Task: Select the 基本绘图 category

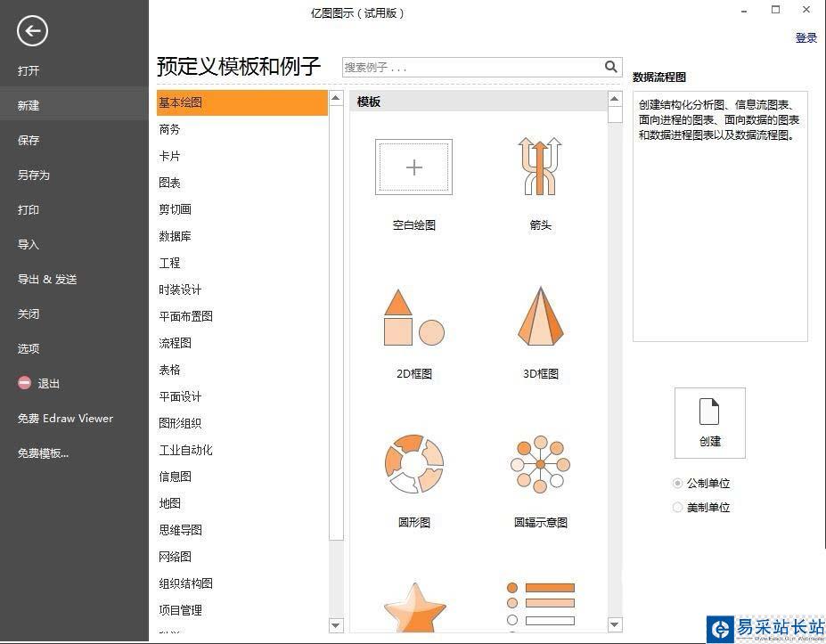Action: (x=242, y=102)
